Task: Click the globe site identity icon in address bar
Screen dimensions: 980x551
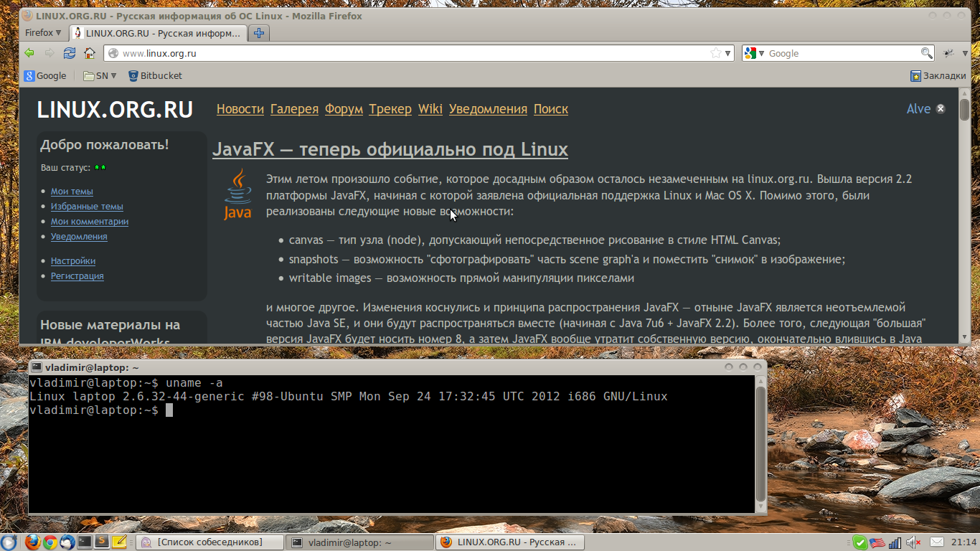Action: pos(113,53)
